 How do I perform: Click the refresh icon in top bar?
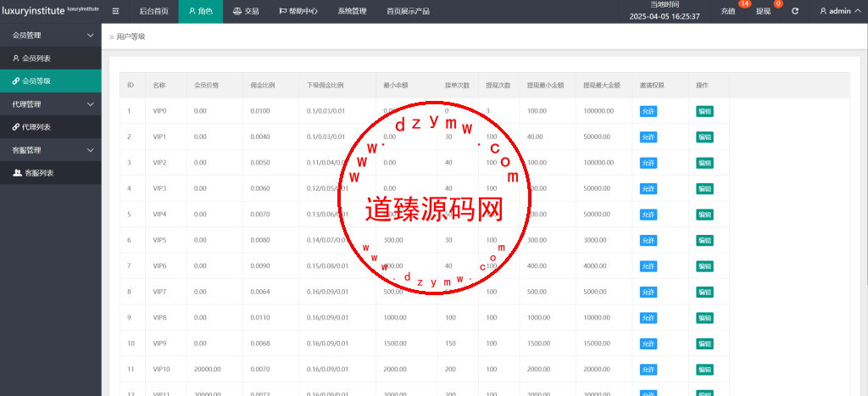(795, 11)
